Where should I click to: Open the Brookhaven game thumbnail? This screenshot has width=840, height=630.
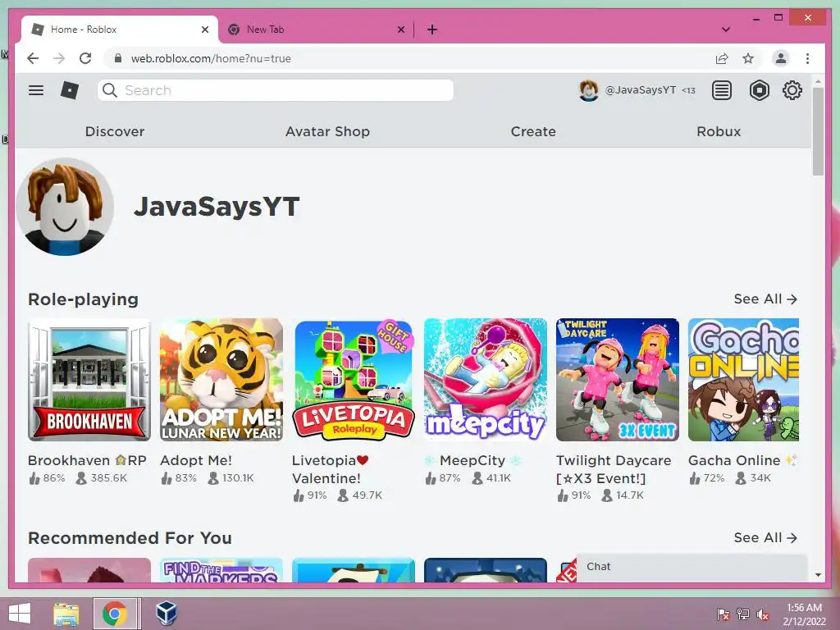89,380
